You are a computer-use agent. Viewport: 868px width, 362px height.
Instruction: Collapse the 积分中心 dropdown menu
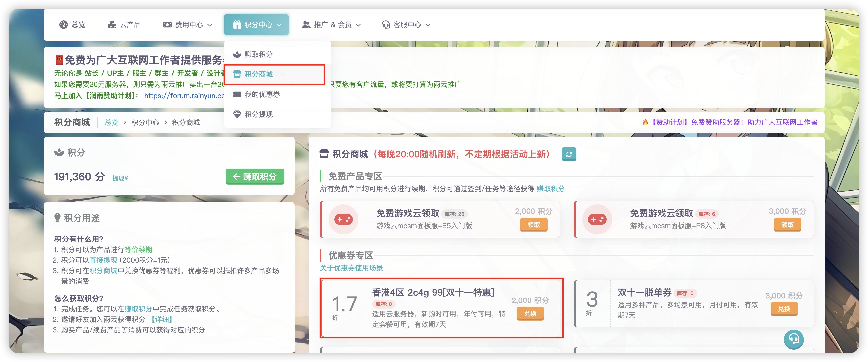(x=256, y=25)
